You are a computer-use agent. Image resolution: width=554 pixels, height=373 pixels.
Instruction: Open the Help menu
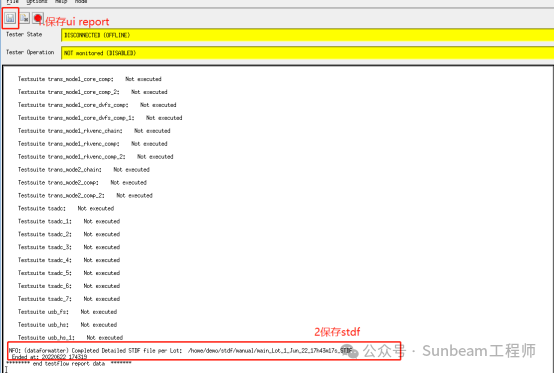[x=61, y=2]
